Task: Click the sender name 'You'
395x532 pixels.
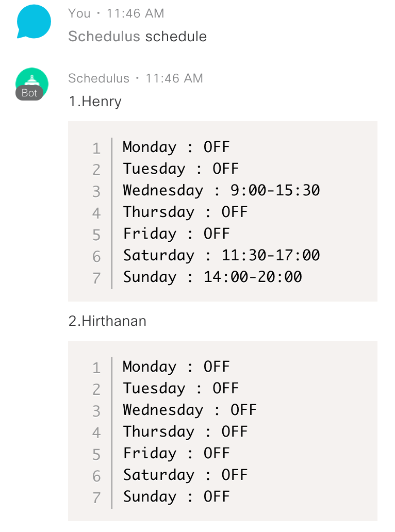Action: pyautogui.click(x=79, y=13)
